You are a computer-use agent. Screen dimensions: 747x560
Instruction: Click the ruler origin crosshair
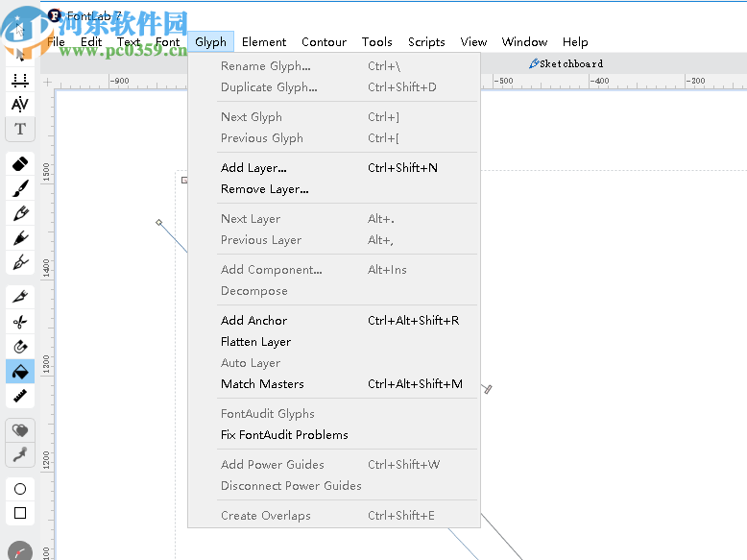click(x=47, y=82)
